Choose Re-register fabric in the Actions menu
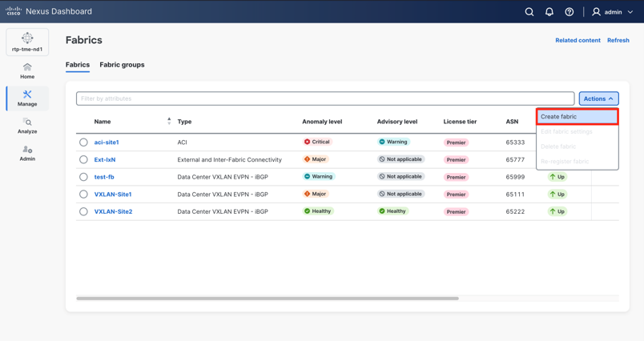 pos(577,161)
